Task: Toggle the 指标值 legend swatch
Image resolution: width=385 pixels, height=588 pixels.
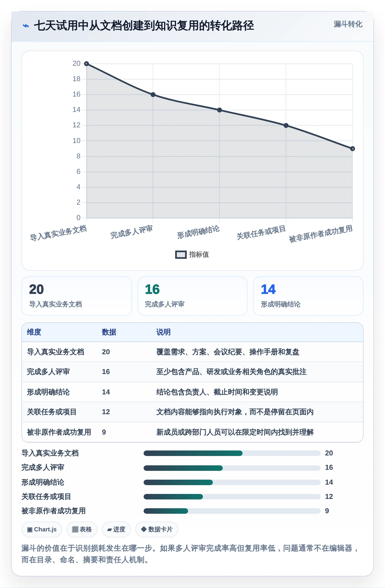Action: 181,255
